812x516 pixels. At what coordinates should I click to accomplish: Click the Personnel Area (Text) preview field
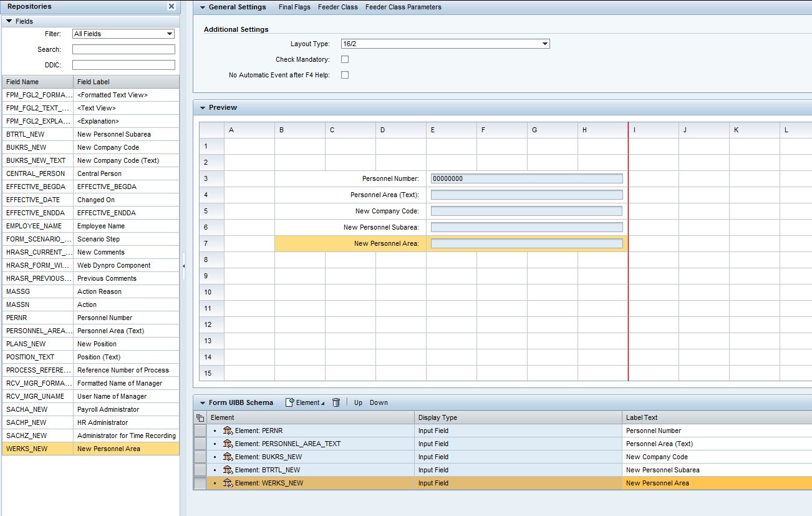pyautogui.click(x=526, y=195)
